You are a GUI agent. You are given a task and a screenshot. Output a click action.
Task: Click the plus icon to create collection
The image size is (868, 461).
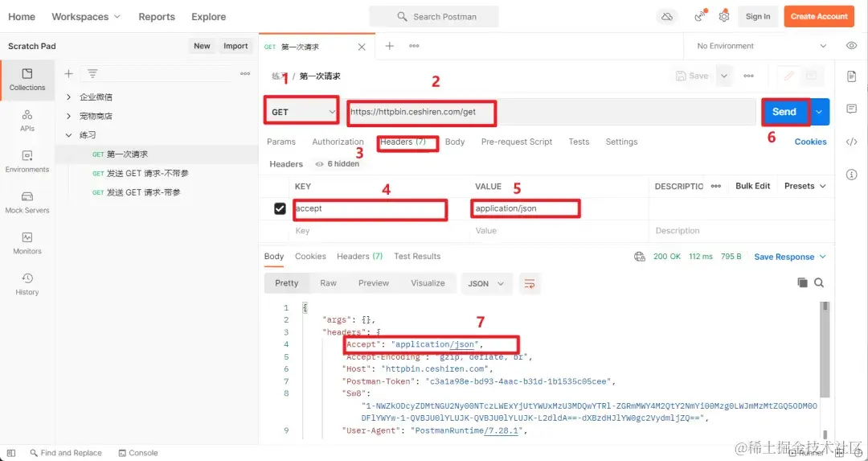click(68, 74)
